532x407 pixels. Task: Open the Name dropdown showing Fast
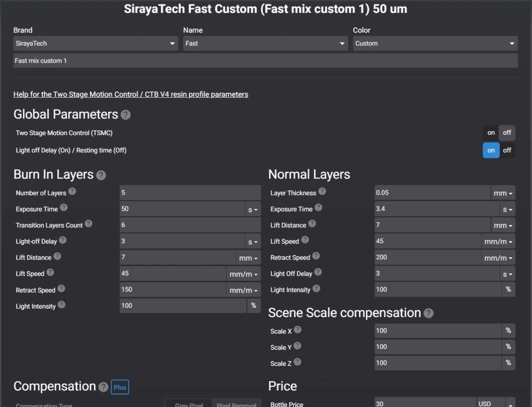pos(265,44)
